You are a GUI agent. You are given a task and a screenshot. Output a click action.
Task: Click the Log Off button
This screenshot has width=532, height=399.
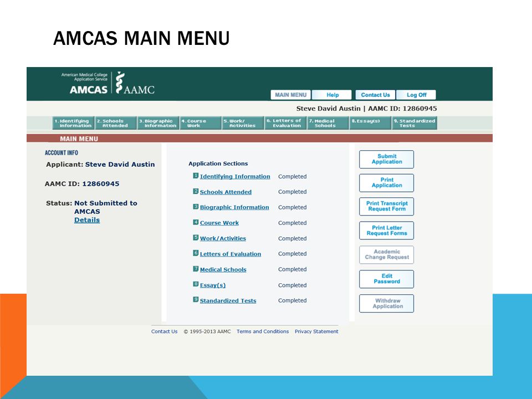click(416, 95)
